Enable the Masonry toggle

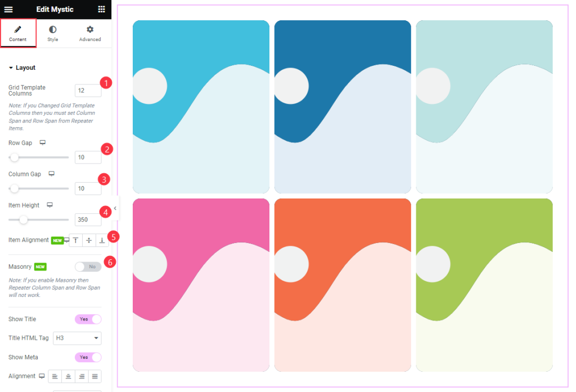click(88, 267)
